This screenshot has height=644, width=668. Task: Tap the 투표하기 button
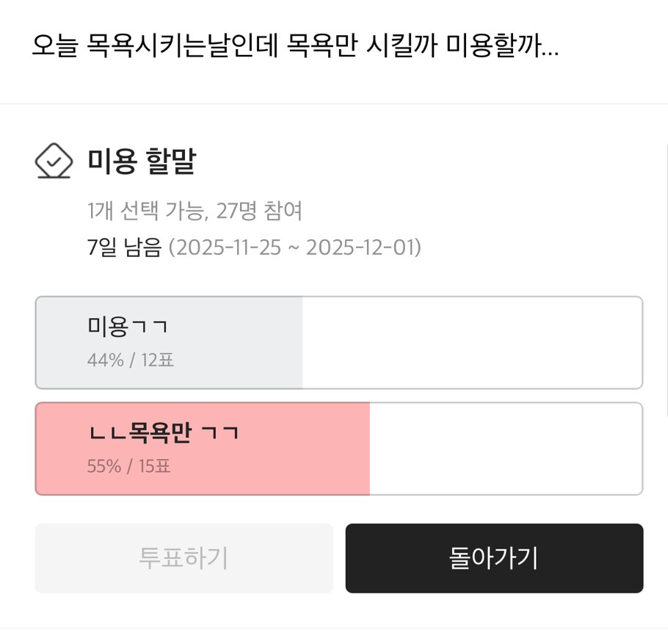(x=184, y=559)
